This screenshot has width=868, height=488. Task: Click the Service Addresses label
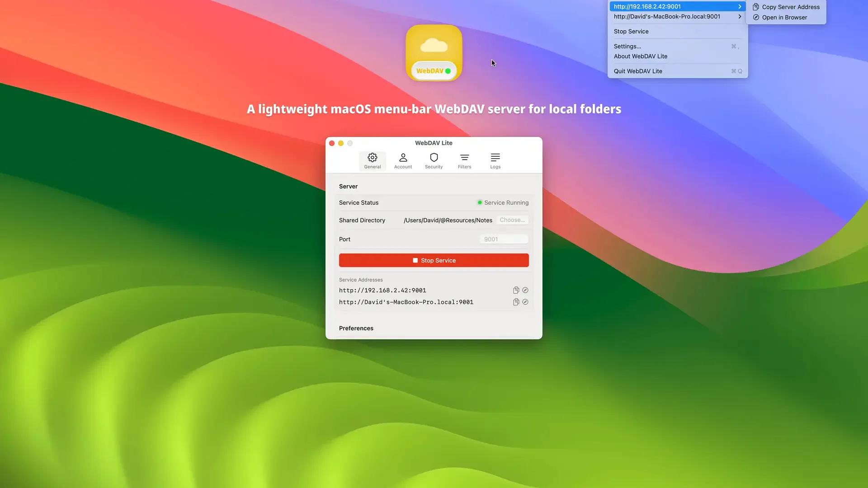coord(361,280)
